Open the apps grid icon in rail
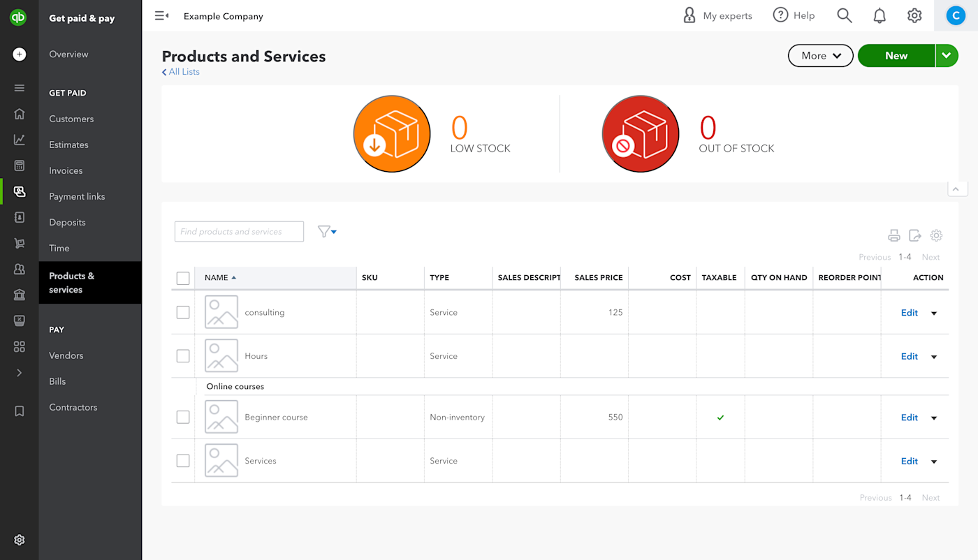Image resolution: width=978 pixels, height=560 pixels. pos(20,347)
